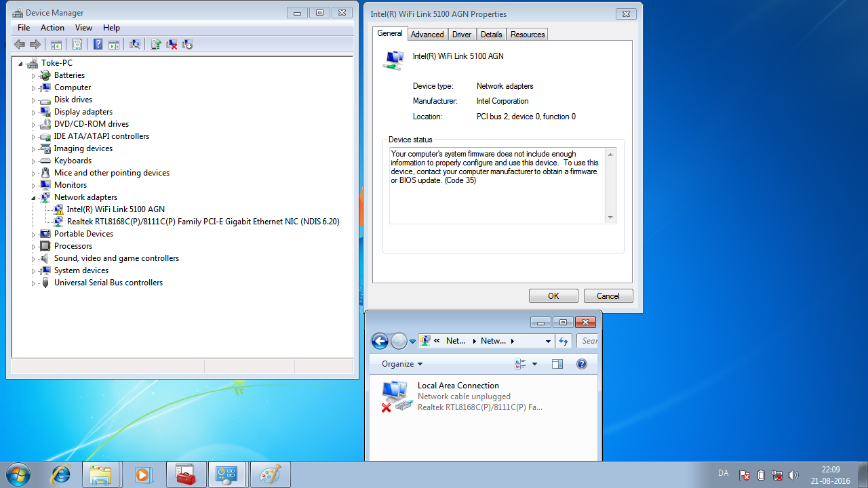Switch to the Advanced tab
Image resolution: width=868 pixels, height=488 pixels.
point(427,35)
